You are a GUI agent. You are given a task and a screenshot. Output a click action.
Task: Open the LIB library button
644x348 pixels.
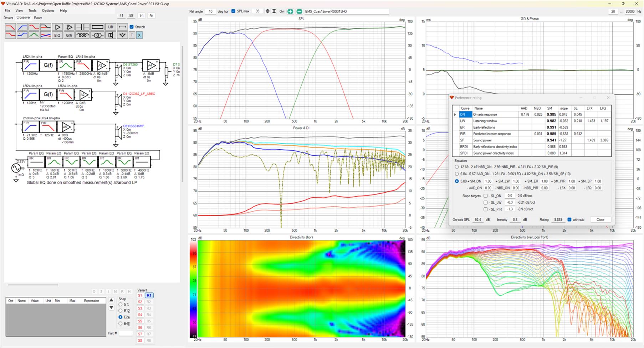click(111, 27)
